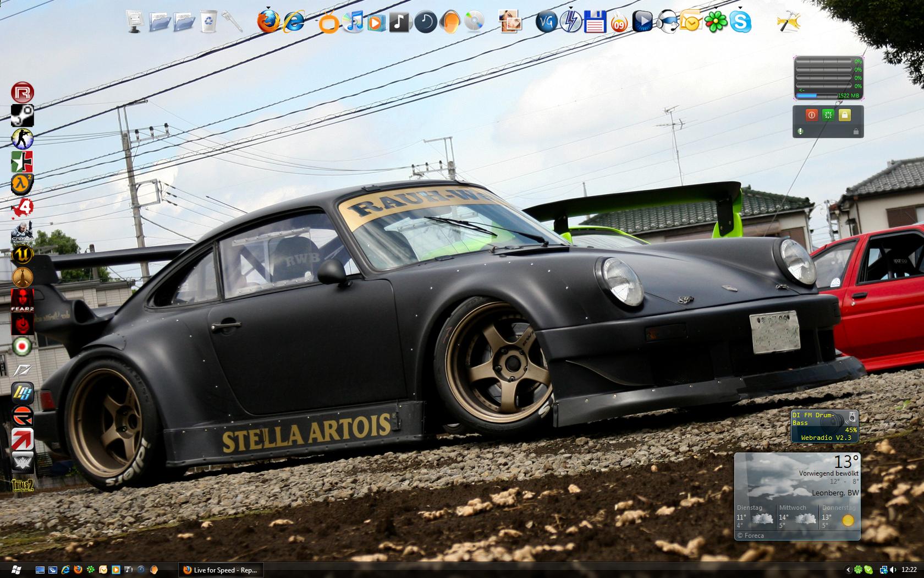This screenshot has width=924, height=578.
Task: Select the Mittwoch forecast in the weather widget
Action: pos(798,517)
